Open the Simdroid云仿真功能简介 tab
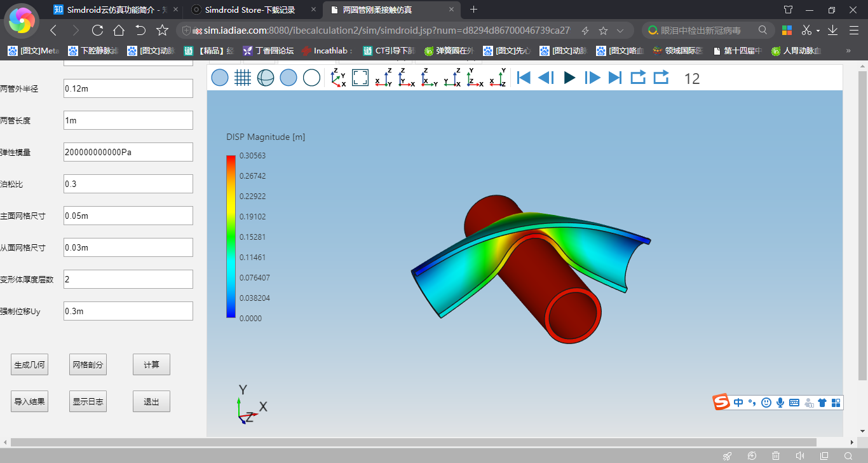 112,10
